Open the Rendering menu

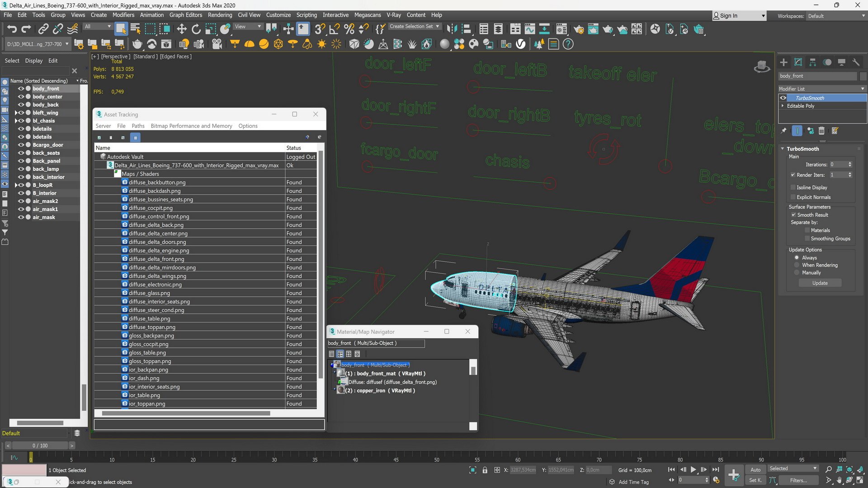(x=220, y=15)
